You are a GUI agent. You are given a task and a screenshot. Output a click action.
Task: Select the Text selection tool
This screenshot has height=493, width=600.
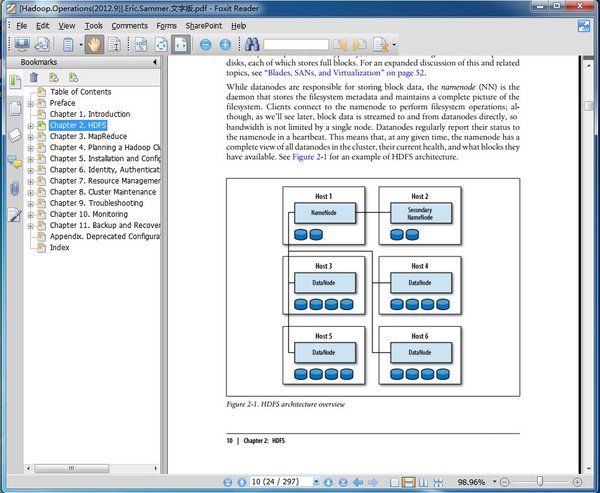pyautogui.click(x=115, y=44)
